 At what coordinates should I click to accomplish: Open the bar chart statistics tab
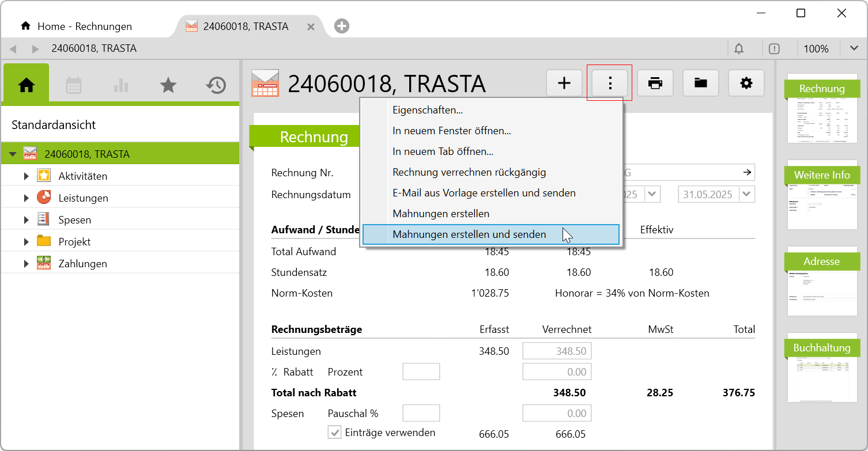click(x=121, y=85)
